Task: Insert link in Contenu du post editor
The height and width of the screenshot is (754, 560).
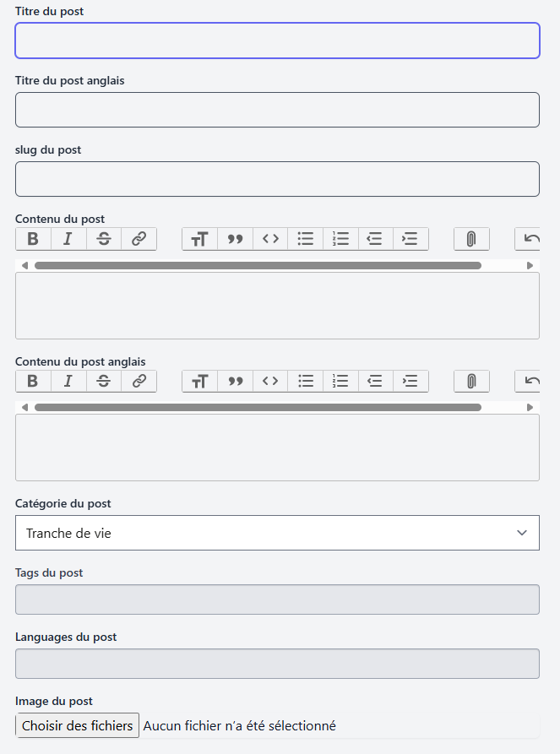Action: click(x=139, y=239)
